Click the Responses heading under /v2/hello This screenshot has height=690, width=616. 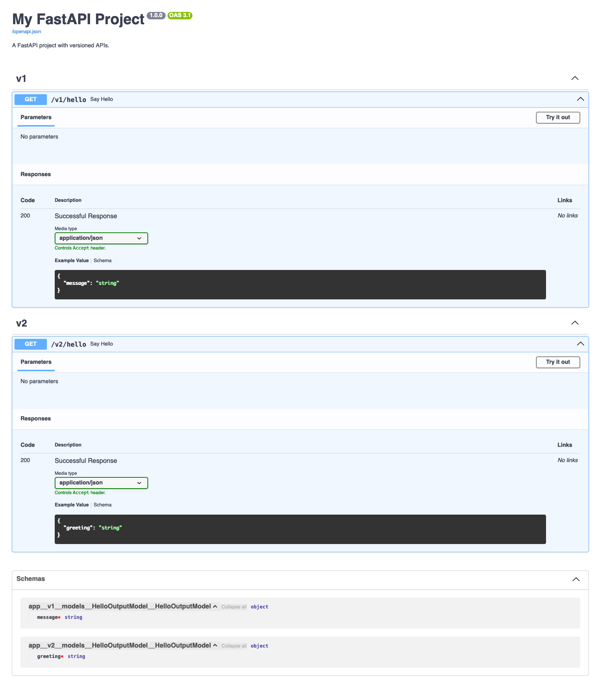pos(36,419)
